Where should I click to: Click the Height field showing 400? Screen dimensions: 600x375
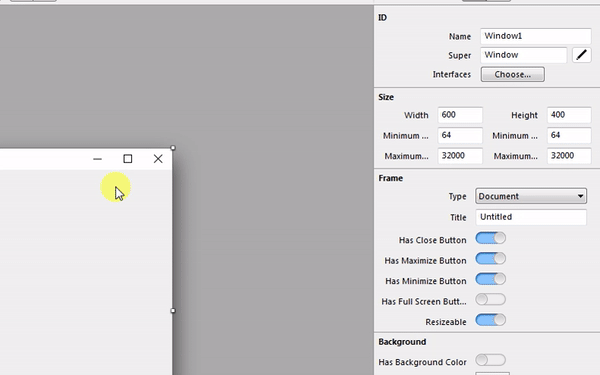pyautogui.click(x=569, y=115)
